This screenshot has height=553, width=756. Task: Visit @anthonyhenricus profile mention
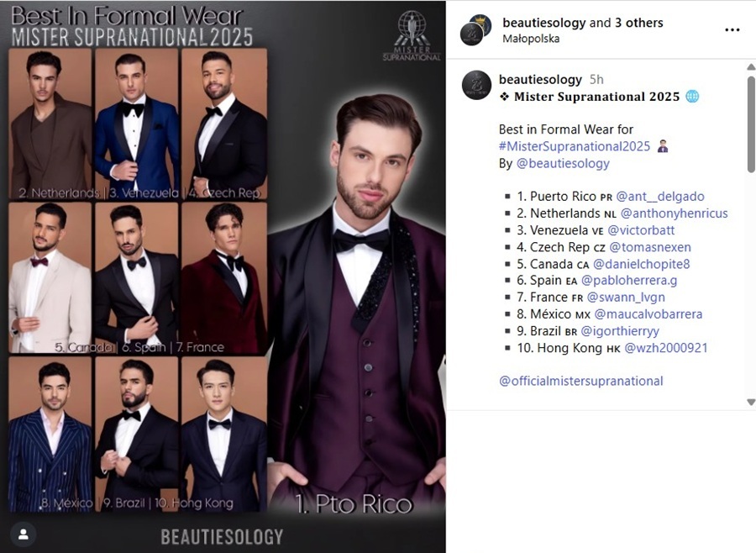(x=674, y=213)
